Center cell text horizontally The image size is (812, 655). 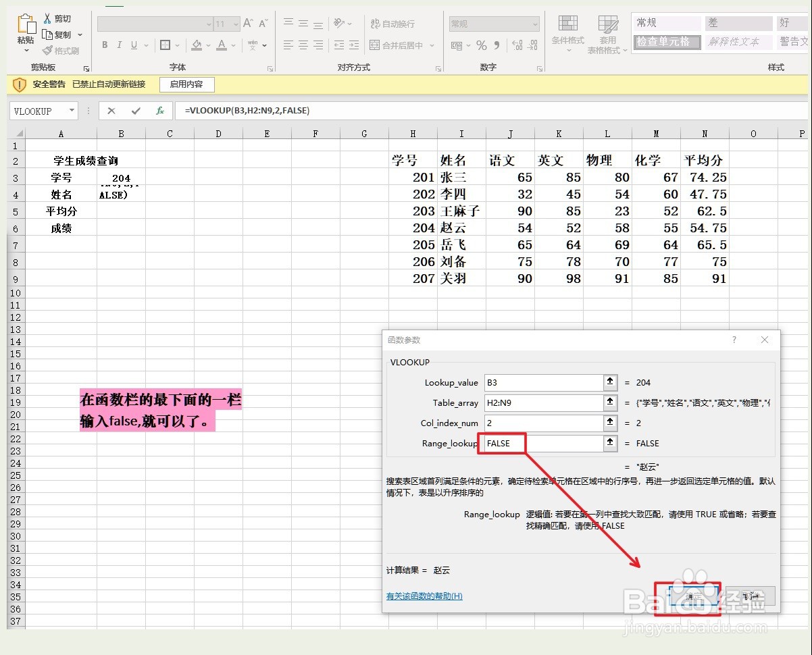303,45
